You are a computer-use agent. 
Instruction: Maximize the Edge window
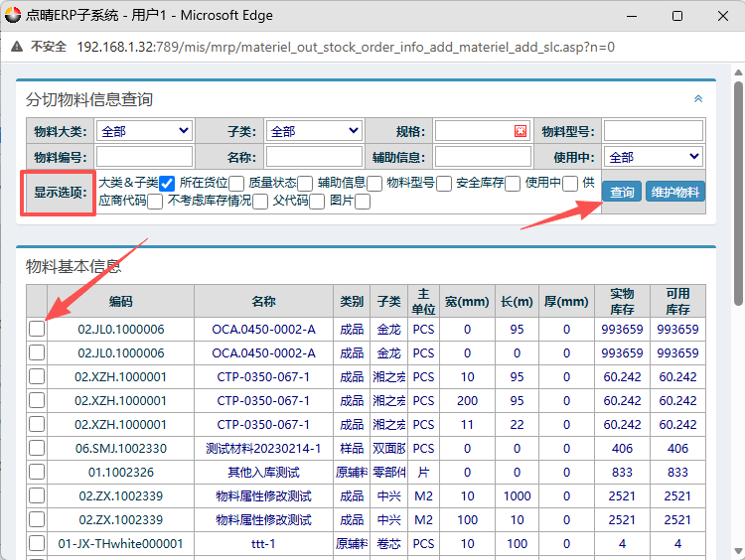click(677, 16)
